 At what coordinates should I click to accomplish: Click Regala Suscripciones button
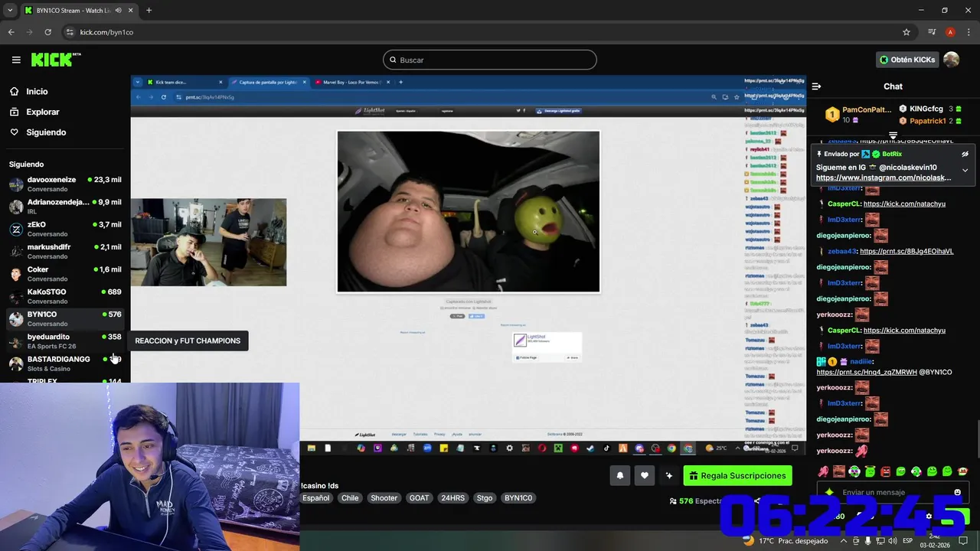point(737,475)
